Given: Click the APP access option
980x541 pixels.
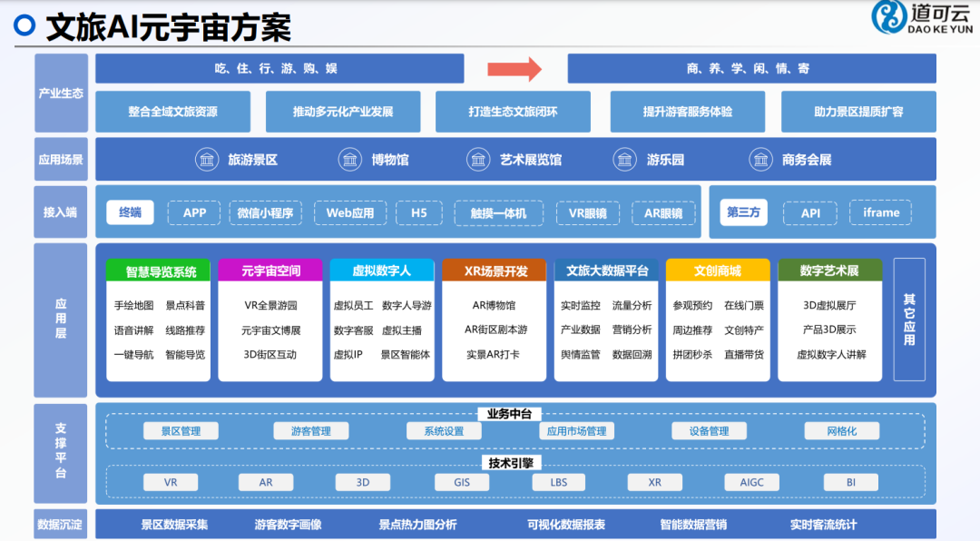Looking at the screenshot, I should [194, 213].
